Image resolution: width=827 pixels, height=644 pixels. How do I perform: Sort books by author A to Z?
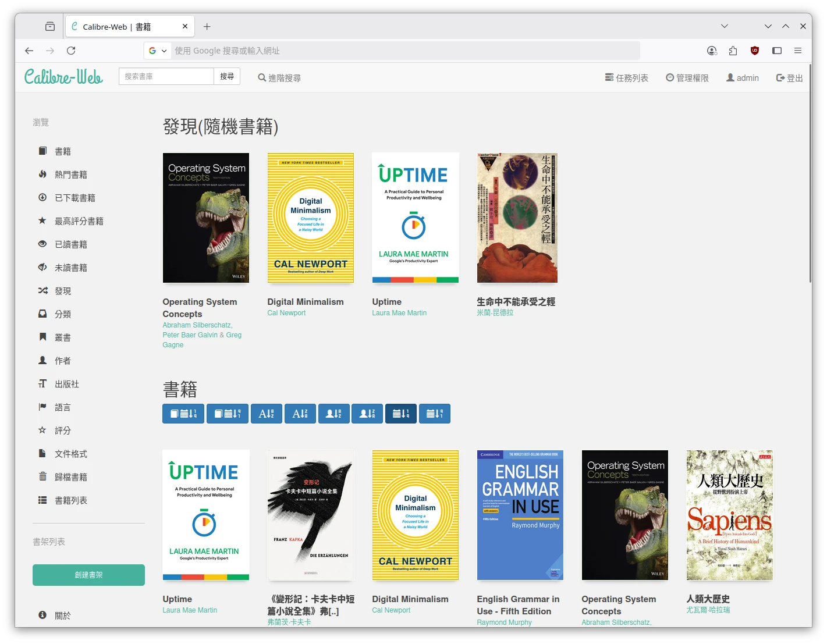point(333,414)
